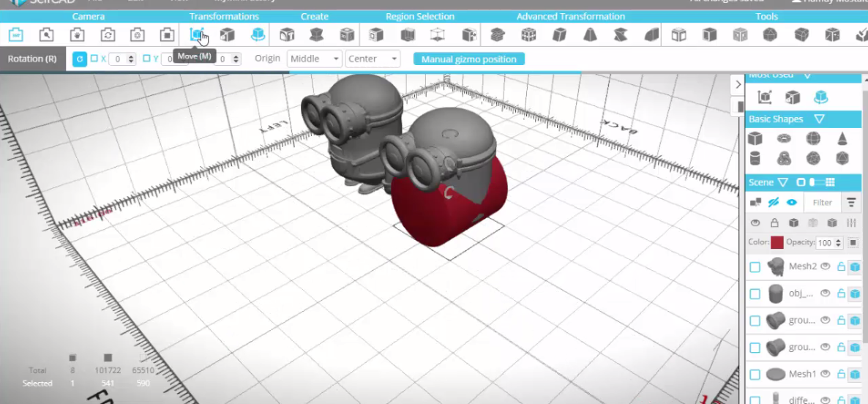Toggle the crossed-out hidden-objects eye icon in Scene
868x404 pixels.
(774, 203)
